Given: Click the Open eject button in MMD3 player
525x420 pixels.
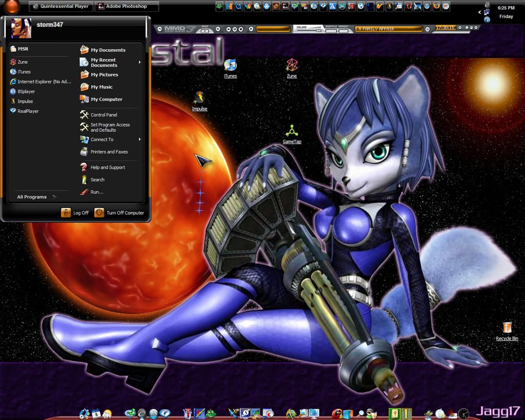Looking at the screenshot, I should point(205,31).
